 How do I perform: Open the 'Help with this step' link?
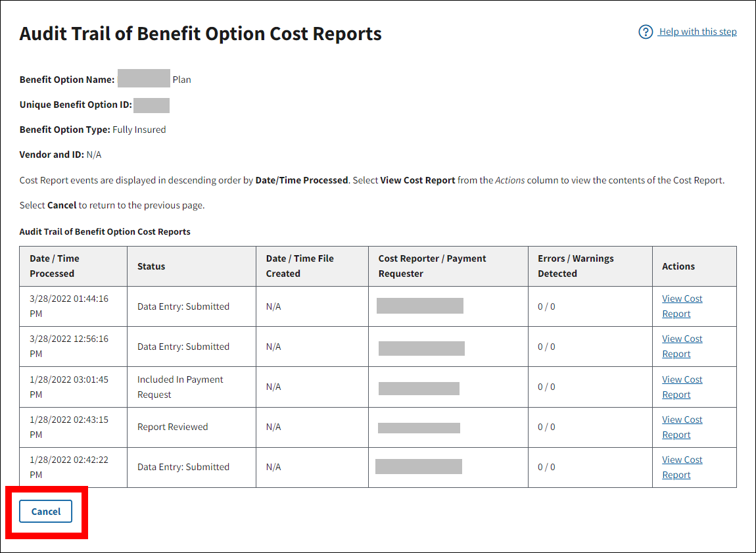(697, 32)
